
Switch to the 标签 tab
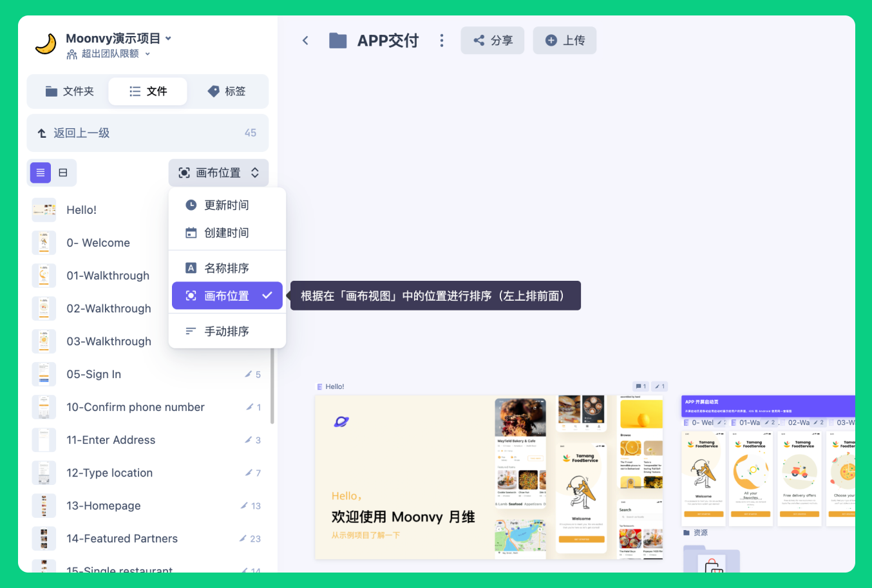click(x=227, y=91)
